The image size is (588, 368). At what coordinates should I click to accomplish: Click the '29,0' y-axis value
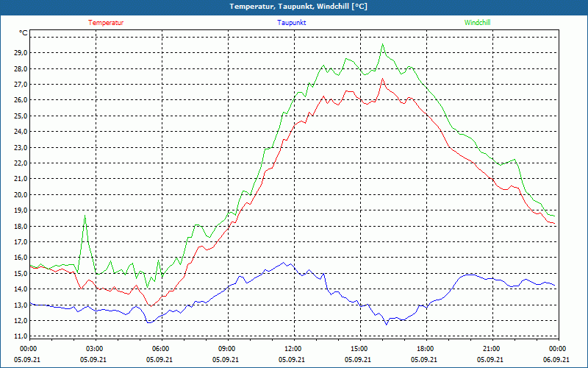point(21,53)
